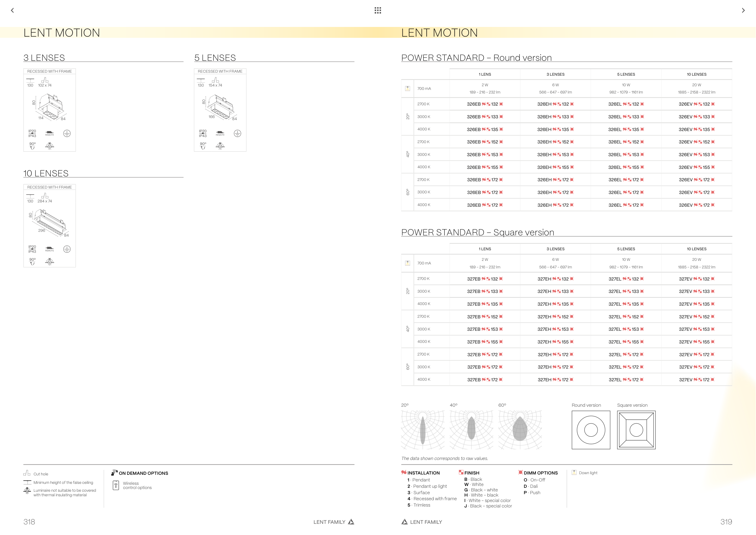Click the Cut hole legend icon
Viewport: 756px width, 535px height.
point(27,473)
